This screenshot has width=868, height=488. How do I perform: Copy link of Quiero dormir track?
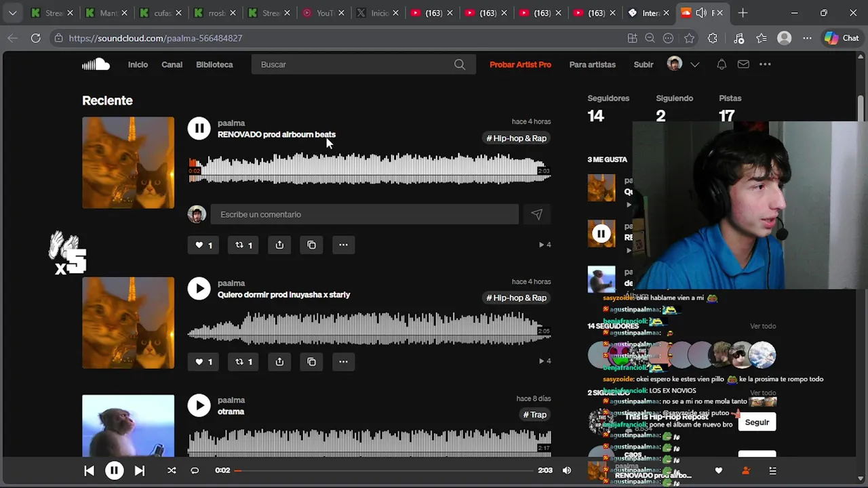tap(311, 361)
